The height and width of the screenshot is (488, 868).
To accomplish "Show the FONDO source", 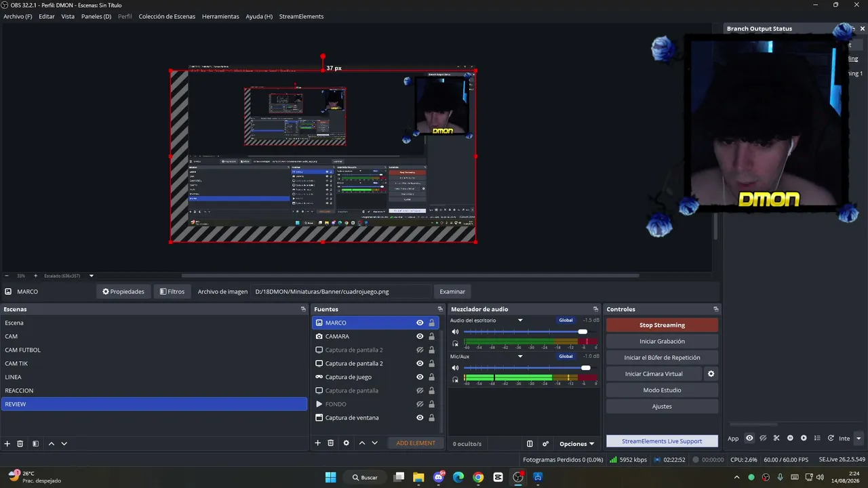I will [420, 404].
